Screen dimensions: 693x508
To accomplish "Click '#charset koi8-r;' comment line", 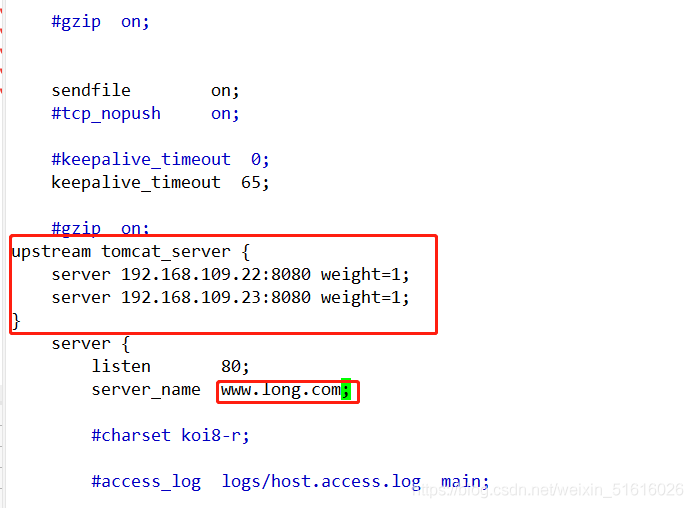I will pyautogui.click(x=170, y=435).
